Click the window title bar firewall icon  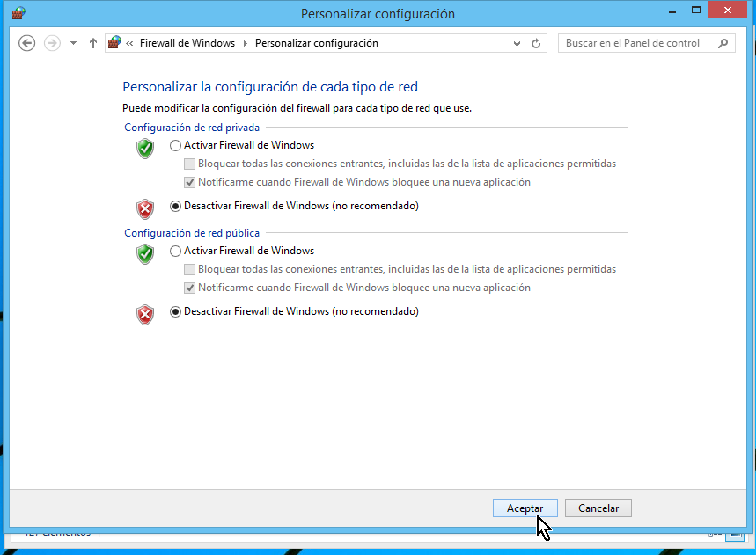tap(18, 13)
